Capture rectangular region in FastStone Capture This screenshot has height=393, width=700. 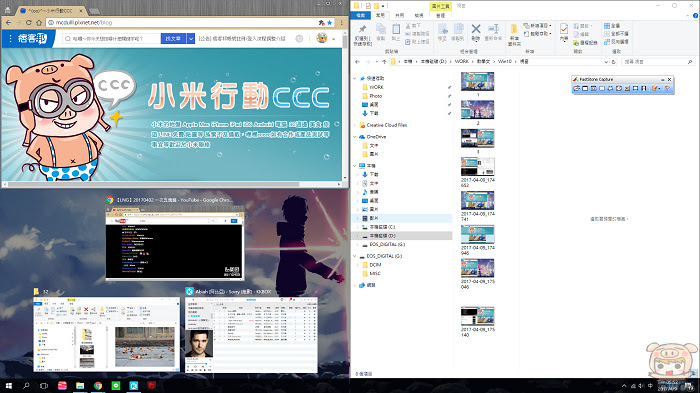coord(602,88)
